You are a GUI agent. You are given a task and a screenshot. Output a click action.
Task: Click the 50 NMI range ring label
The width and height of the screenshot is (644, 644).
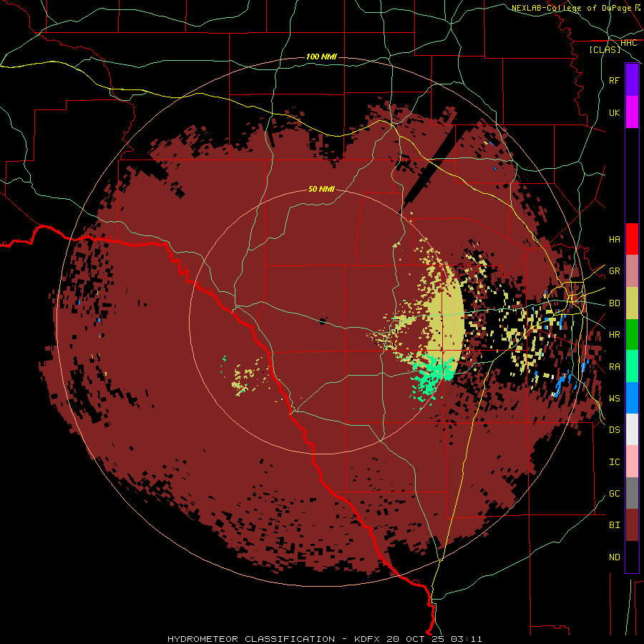click(321, 189)
